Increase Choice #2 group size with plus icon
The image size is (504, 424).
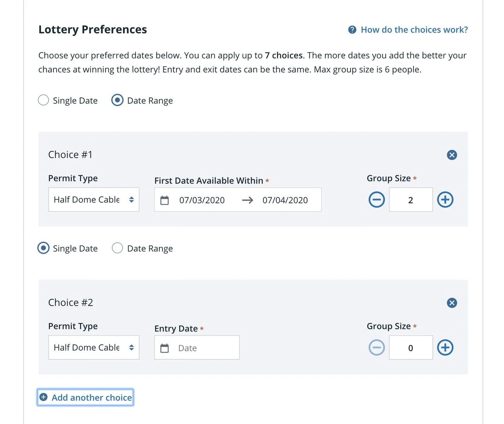point(445,348)
